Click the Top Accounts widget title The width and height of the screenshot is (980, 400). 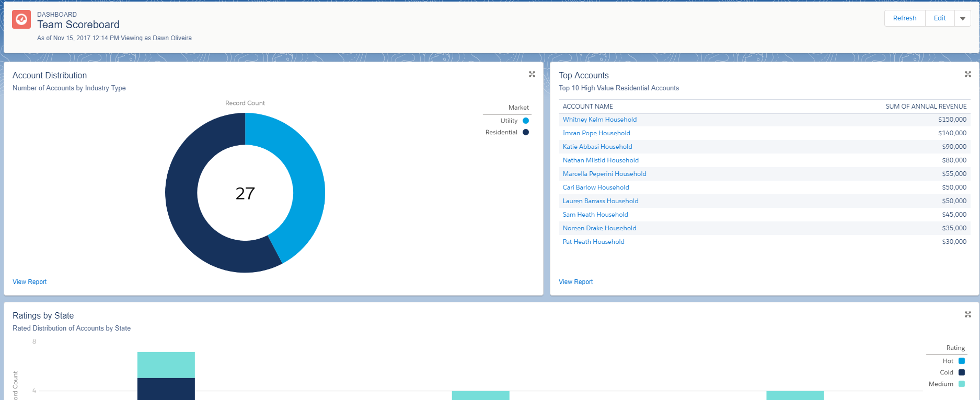(x=584, y=76)
